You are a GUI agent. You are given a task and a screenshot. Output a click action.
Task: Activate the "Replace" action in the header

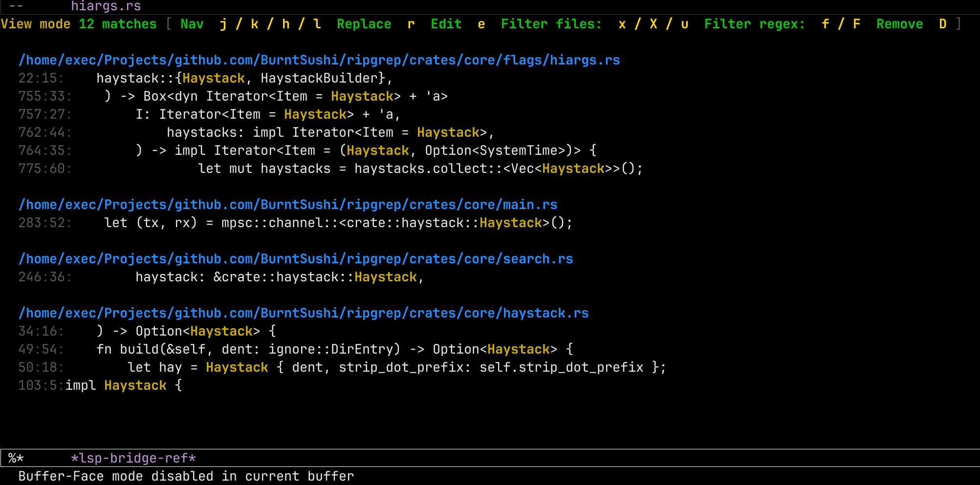click(x=364, y=23)
